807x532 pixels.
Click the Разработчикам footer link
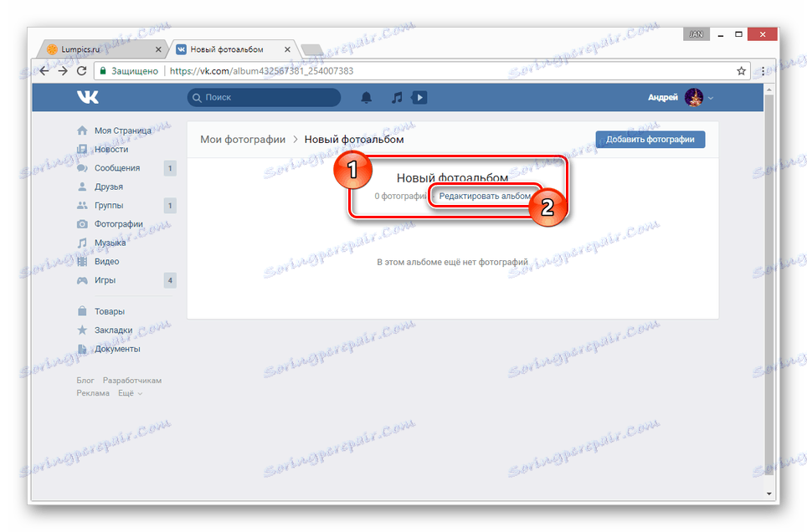pyautogui.click(x=132, y=381)
